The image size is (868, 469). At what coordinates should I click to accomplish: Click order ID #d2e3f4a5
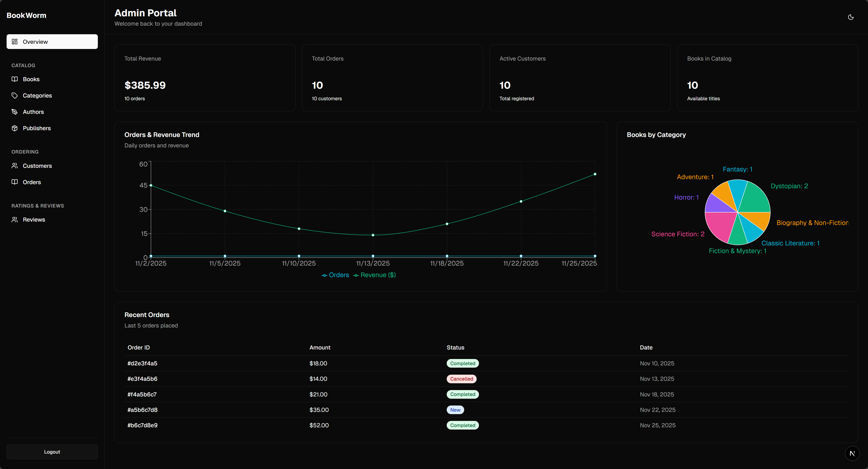pyautogui.click(x=143, y=364)
